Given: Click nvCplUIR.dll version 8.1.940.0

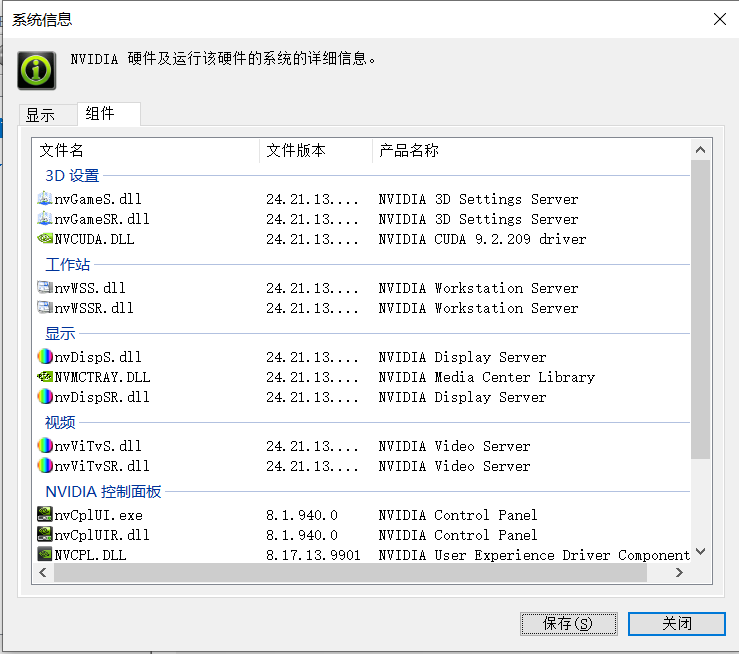Looking at the screenshot, I should pos(302,535).
